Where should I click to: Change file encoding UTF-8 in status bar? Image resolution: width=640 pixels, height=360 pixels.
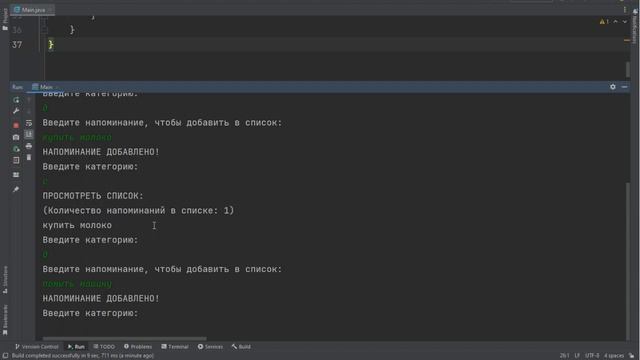(x=592, y=356)
